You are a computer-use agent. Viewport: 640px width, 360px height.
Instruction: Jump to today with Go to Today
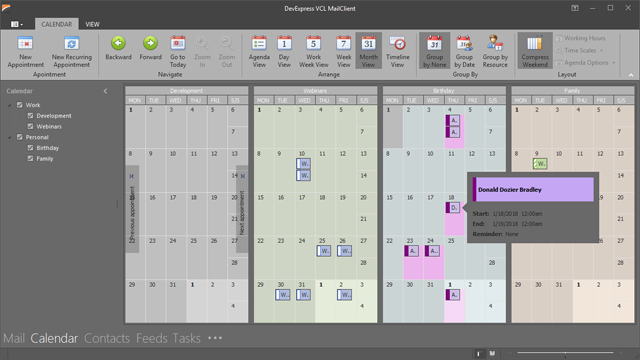coord(178,51)
